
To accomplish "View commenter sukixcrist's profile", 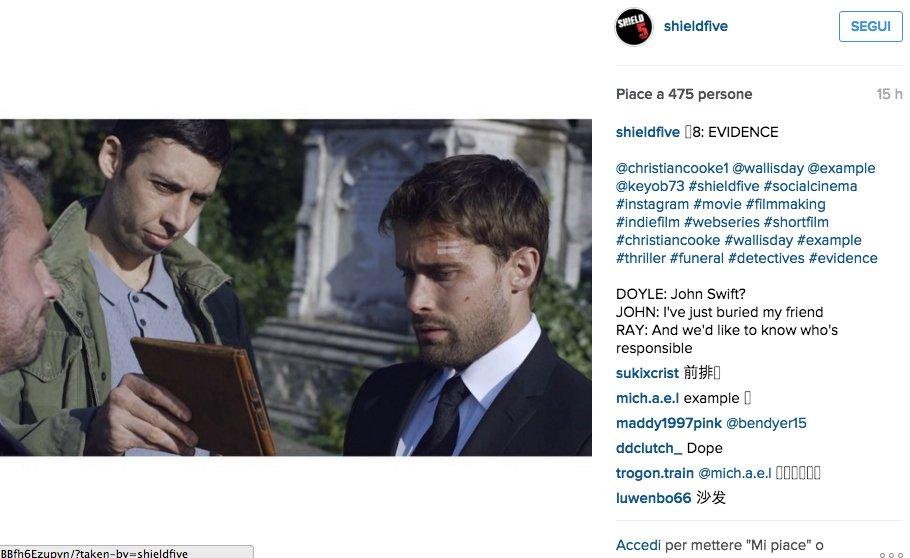I will pyautogui.click(x=647, y=373).
